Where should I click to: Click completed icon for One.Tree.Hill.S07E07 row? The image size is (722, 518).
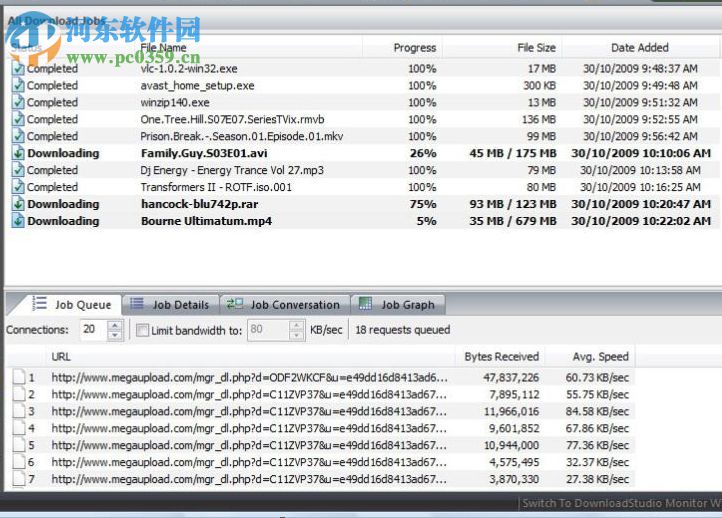(x=18, y=119)
